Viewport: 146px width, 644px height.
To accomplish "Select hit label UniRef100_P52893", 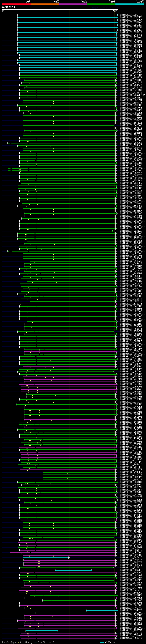I will 131,309.
